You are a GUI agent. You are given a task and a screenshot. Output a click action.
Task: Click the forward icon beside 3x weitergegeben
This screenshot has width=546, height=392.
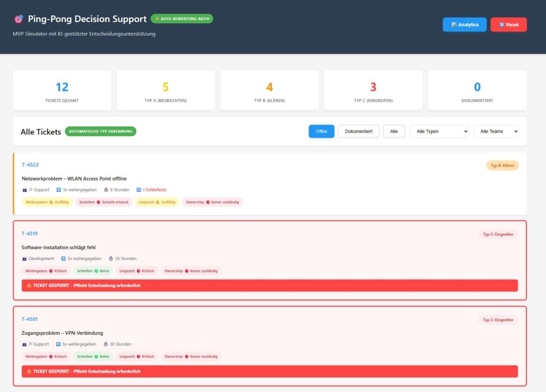pos(59,190)
